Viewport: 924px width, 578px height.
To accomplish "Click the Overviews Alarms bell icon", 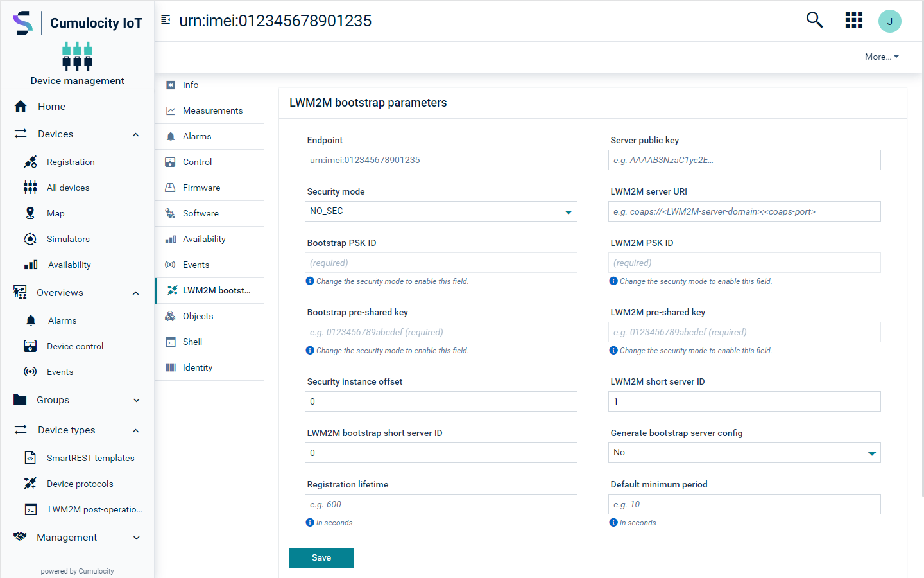I will click(31, 320).
